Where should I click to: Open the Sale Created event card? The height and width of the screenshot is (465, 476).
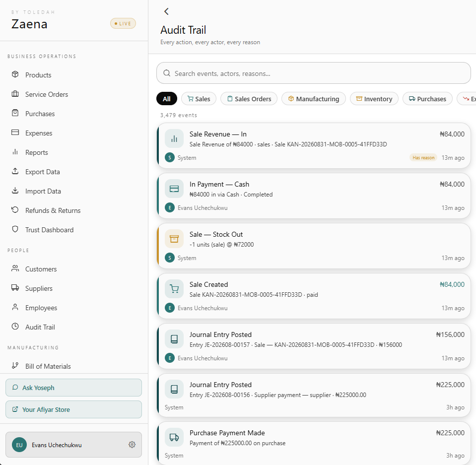point(314,296)
